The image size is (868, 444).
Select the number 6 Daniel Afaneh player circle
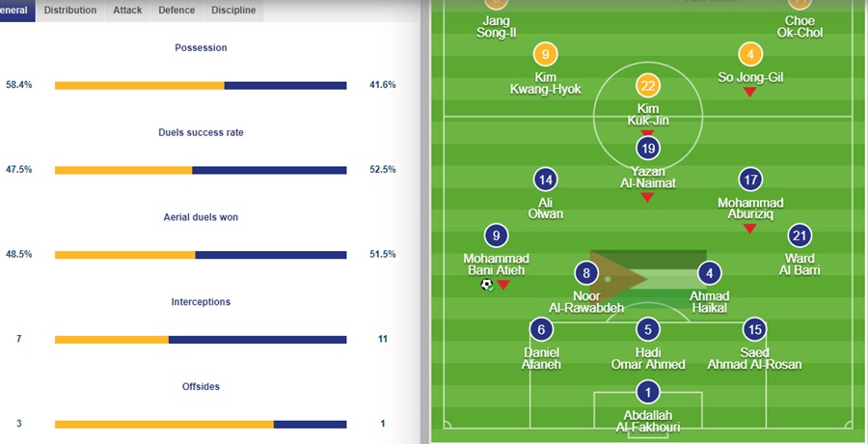point(541,329)
